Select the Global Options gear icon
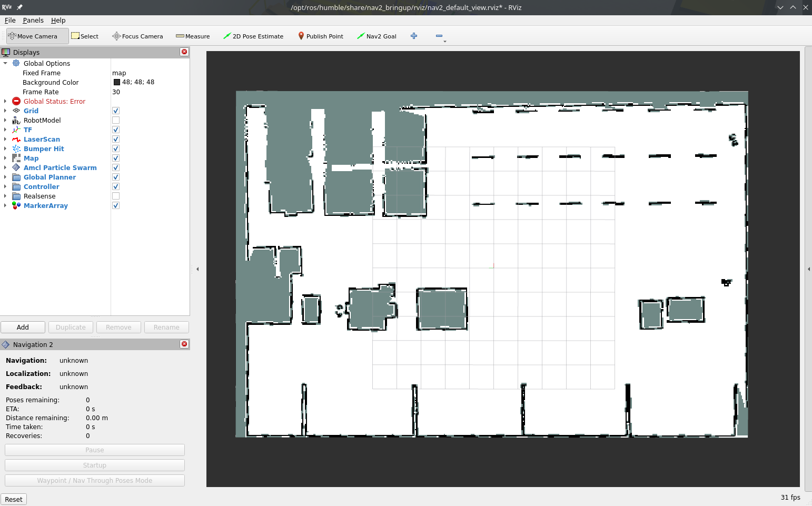Image resolution: width=812 pixels, height=506 pixels. [16, 63]
